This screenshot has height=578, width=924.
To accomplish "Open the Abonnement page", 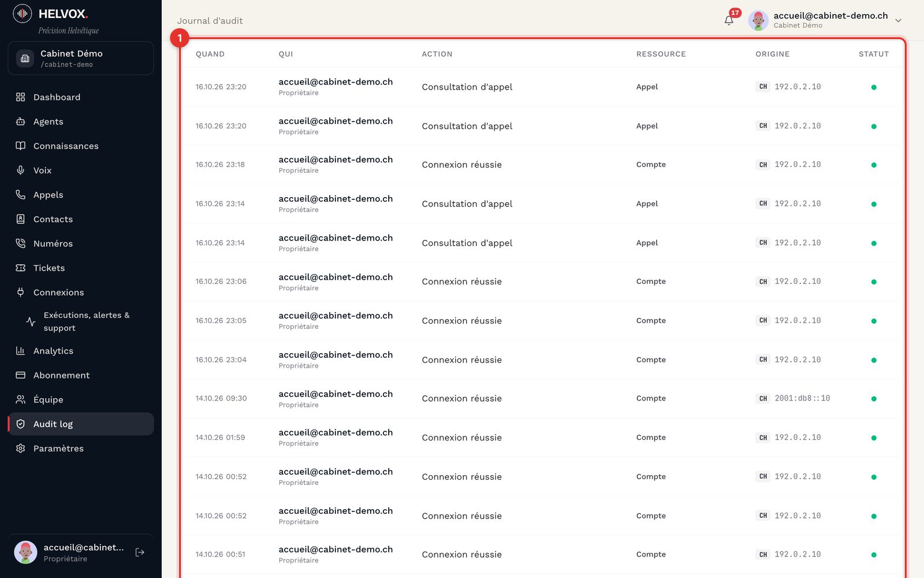I will tap(81, 375).
